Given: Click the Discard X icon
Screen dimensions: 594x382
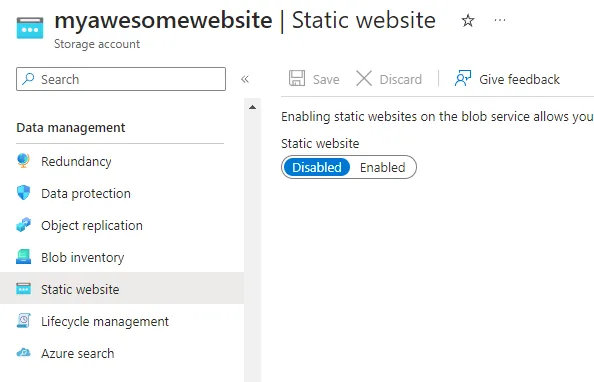Looking at the screenshot, I should pyautogui.click(x=364, y=78).
